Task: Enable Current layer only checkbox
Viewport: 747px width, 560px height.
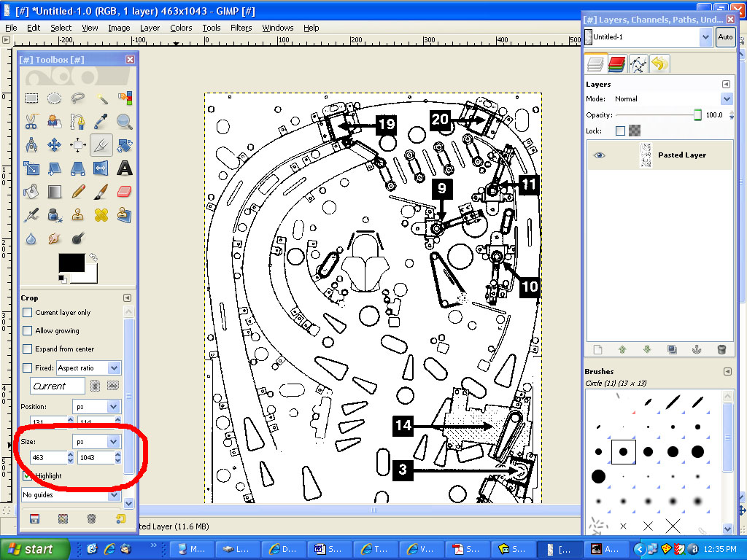Action: coord(28,312)
